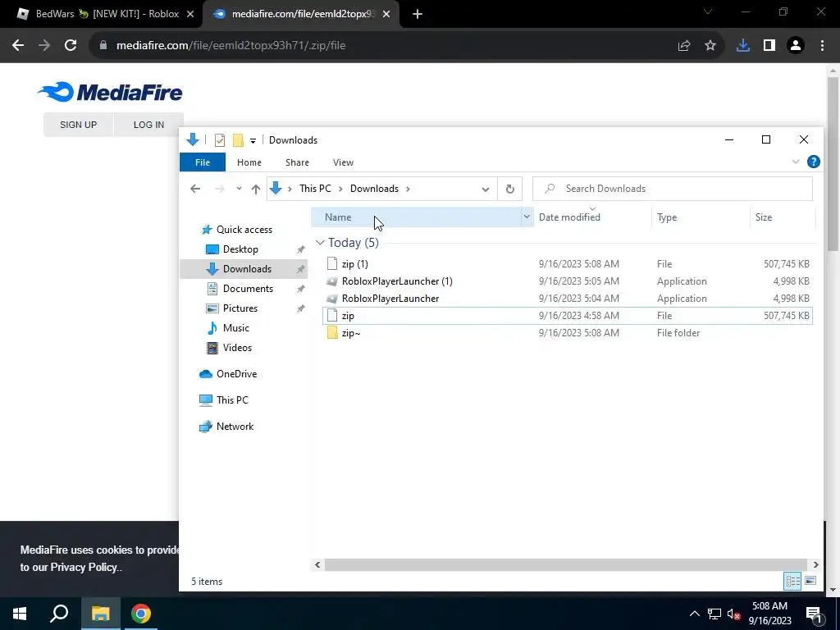Click the Search Downloads field
The image size is (840, 630).
(673, 189)
